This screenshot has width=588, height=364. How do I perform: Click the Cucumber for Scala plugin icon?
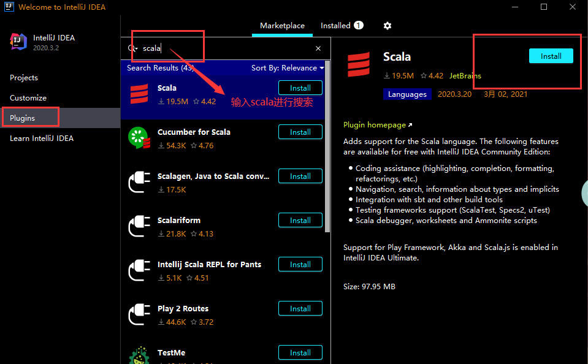tap(139, 138)
